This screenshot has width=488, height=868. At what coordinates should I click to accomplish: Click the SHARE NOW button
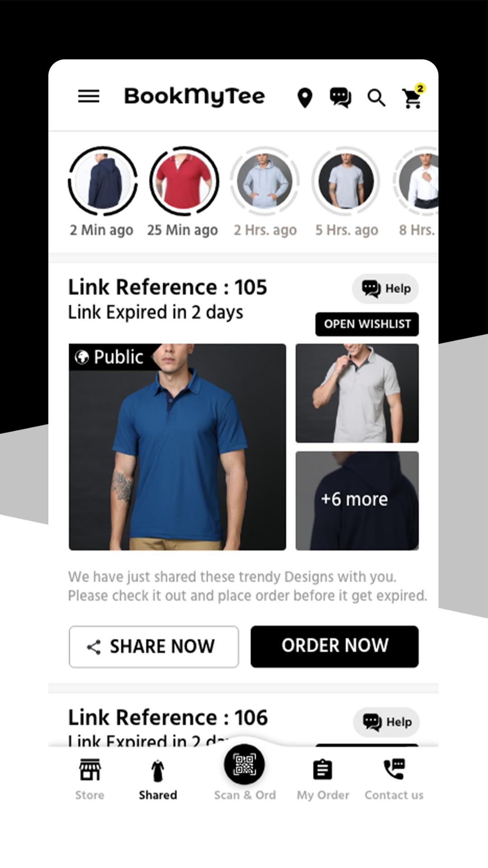154,646
